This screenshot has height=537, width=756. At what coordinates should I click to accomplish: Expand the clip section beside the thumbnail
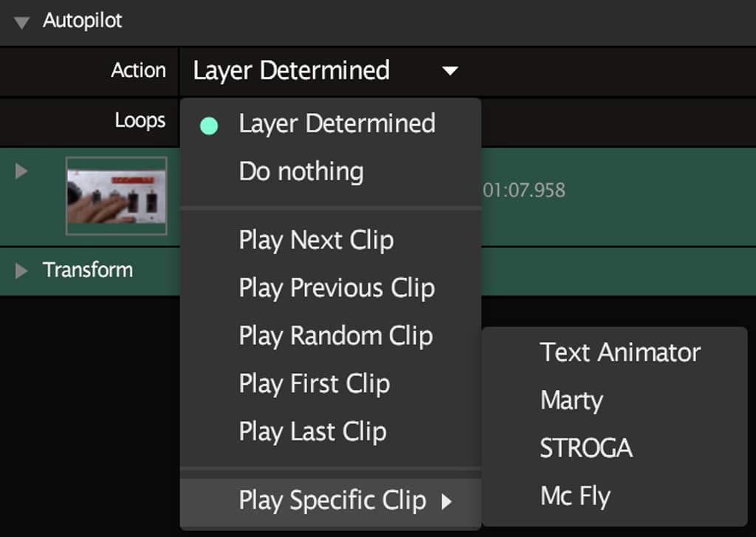coord(21,171)
